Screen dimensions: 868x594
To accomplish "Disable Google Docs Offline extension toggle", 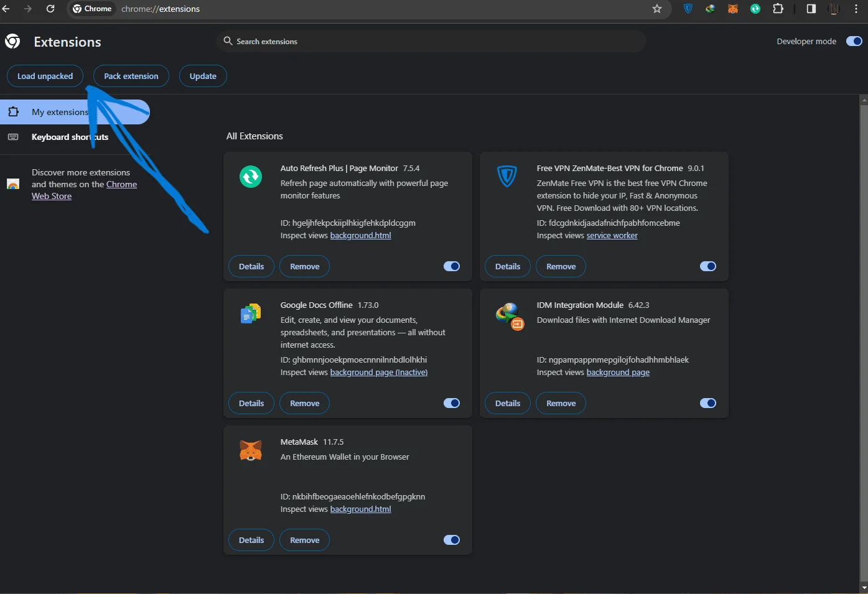I will (x=452, y=403).
